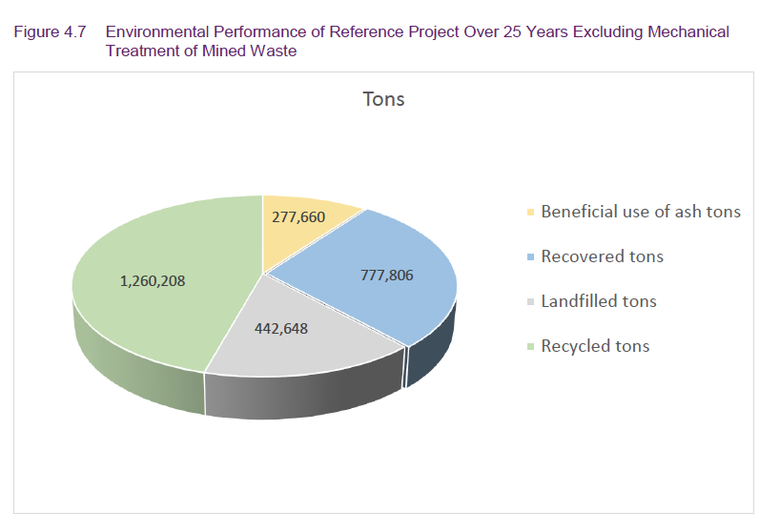Pick the green Recycled tons legend swatch

[x=530, y=346]
